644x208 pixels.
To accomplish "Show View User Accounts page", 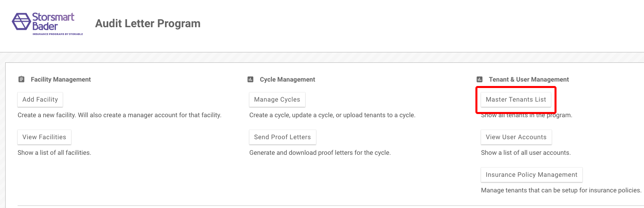I will click(516, 137).
